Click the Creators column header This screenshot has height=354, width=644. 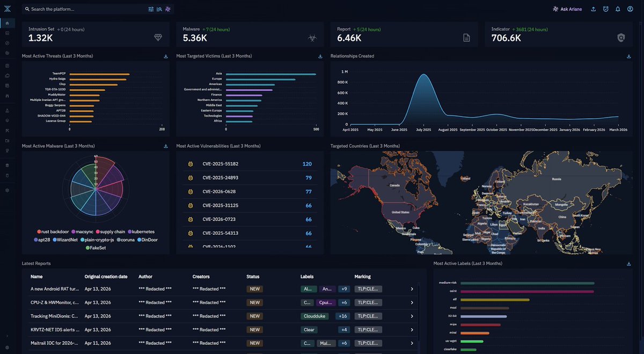point(201,277)
